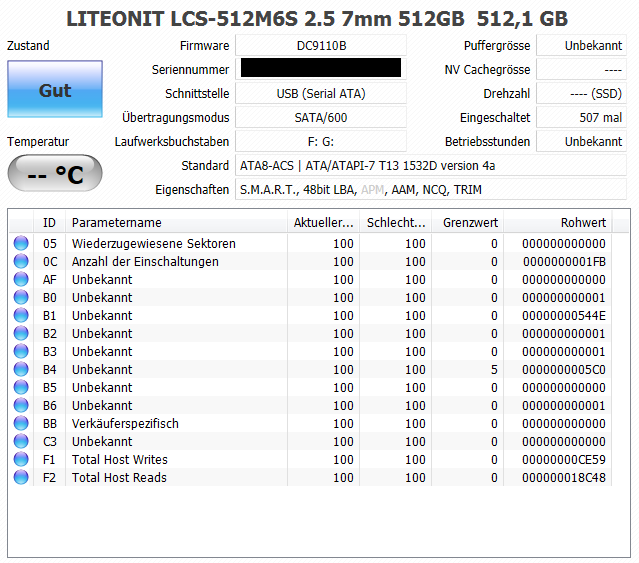Click the status orb next to ID B5
This screenshot has width=639, height=563.
pos(21,387)
